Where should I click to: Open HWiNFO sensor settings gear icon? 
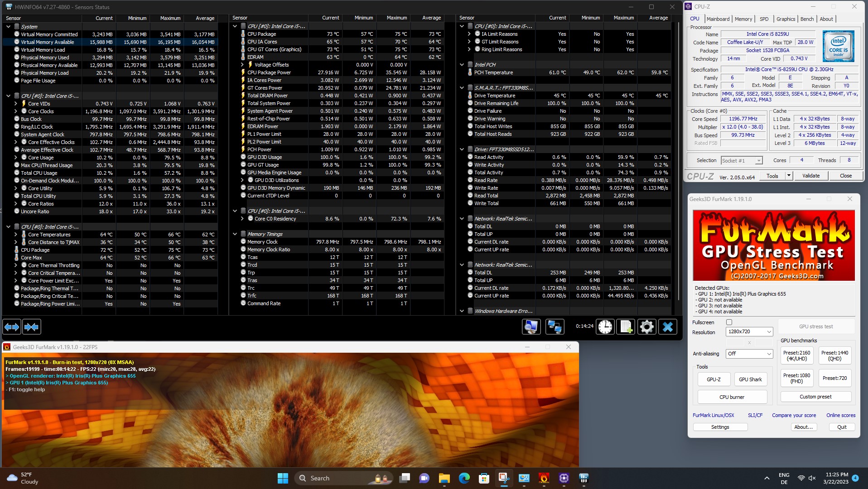coord(647,326)
